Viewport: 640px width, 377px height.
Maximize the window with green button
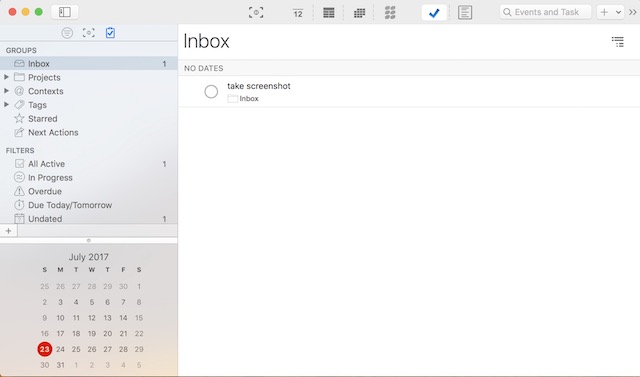click(x=39, y=12)
